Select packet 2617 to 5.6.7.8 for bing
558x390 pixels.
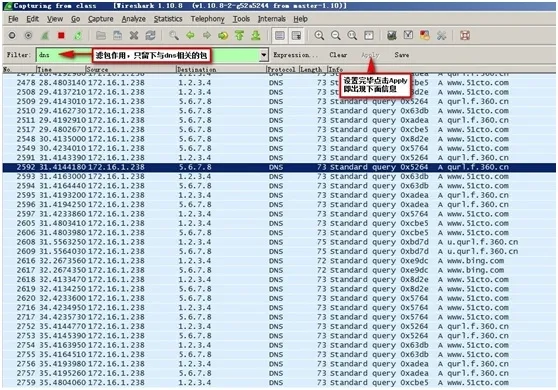(279, 270)
